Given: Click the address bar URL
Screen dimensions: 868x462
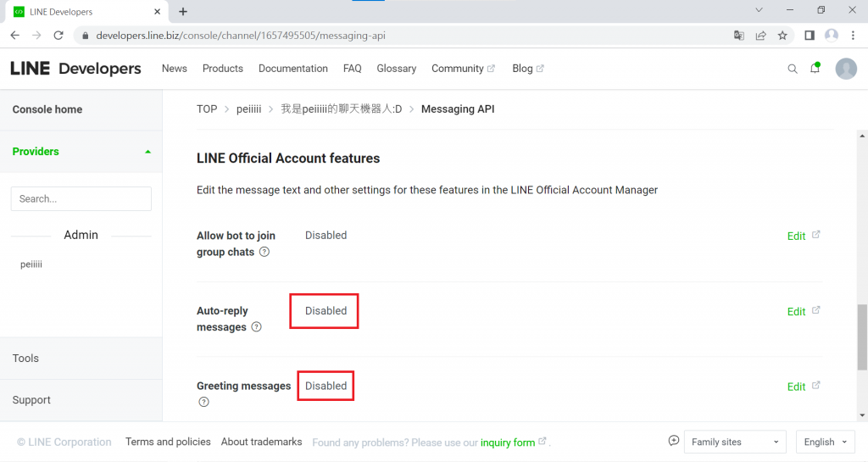Looking at the screenshot, I should pos(241,36).
